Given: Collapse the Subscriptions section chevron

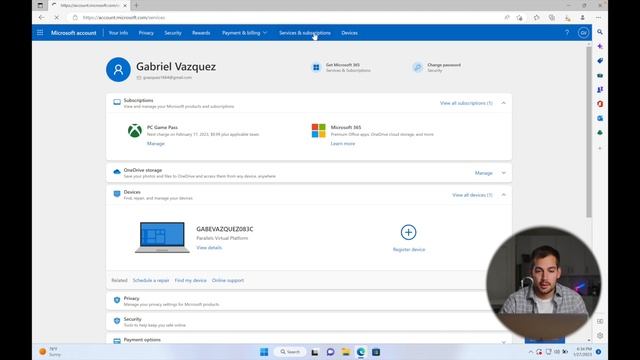Looking at the screenshot, I should [x=503, y=103].
